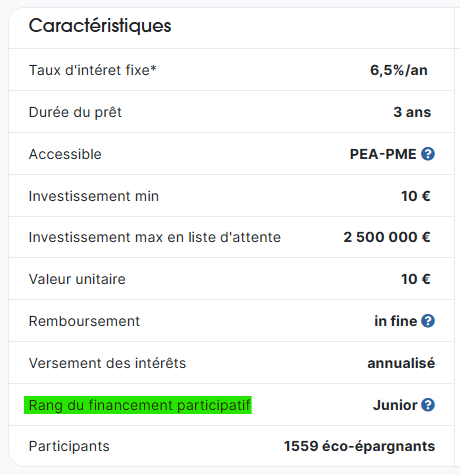Select the 6,5%/an interest rate value
Image resolution: width=460 pixels, height=475 pixels.
point(399,70)
